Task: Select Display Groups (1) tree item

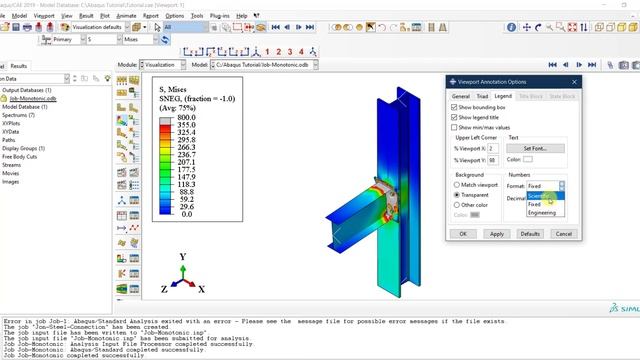Action: (x=23, y=148)
